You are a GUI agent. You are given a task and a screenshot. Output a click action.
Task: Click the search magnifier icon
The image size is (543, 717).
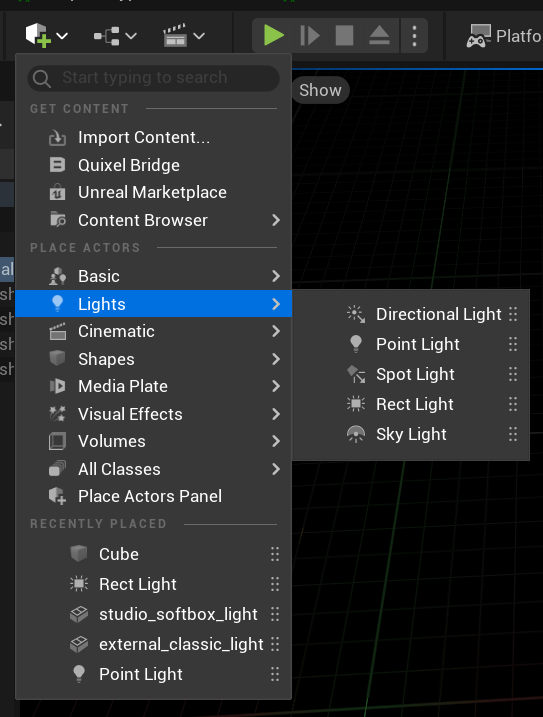pyautogui.click(x=42, y=78)
